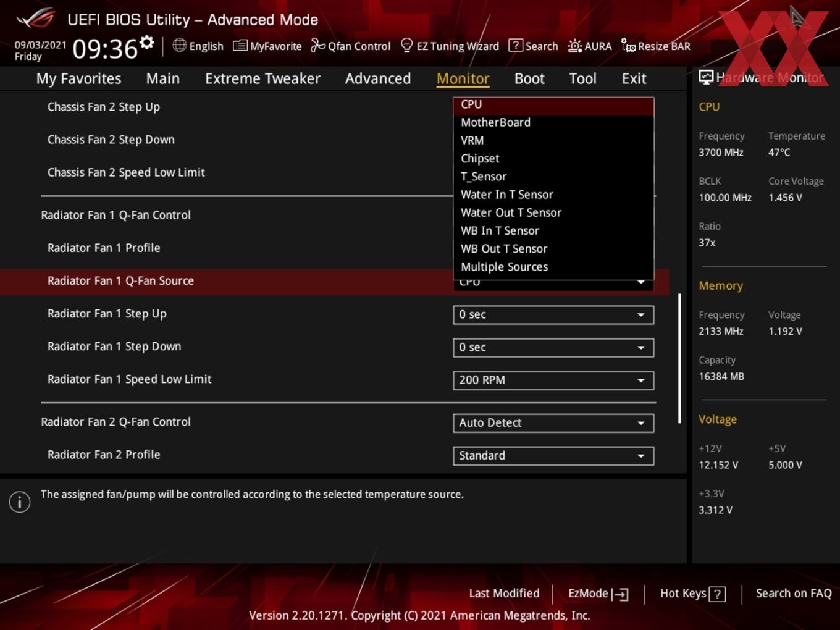Open MyFavorite list icon

[240, 46]
